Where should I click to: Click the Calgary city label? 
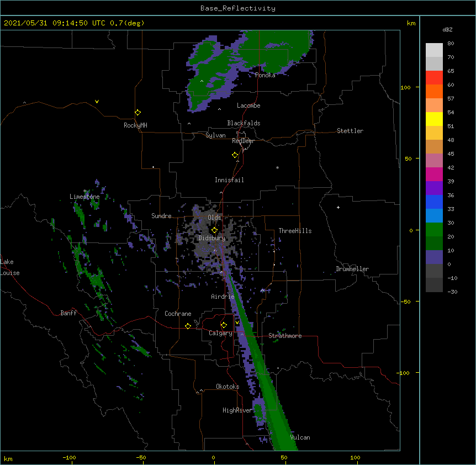(220, 333)
